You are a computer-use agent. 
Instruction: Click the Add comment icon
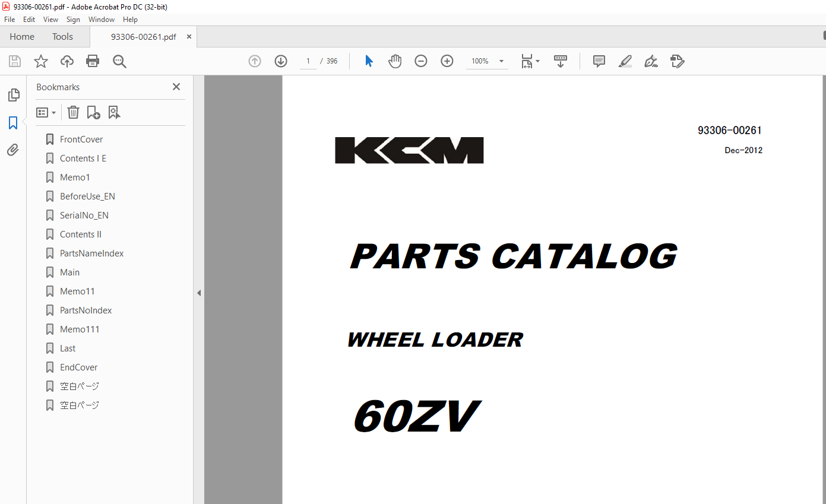coord(599,61)
